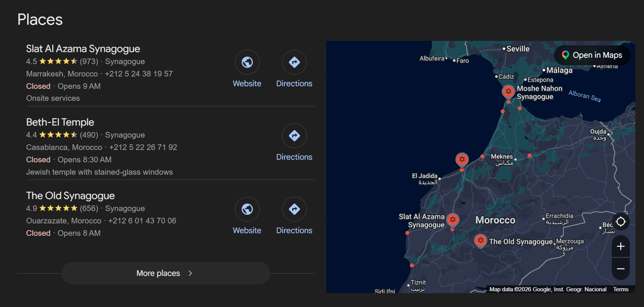
Task: Show more places
Action: [166, 273]
